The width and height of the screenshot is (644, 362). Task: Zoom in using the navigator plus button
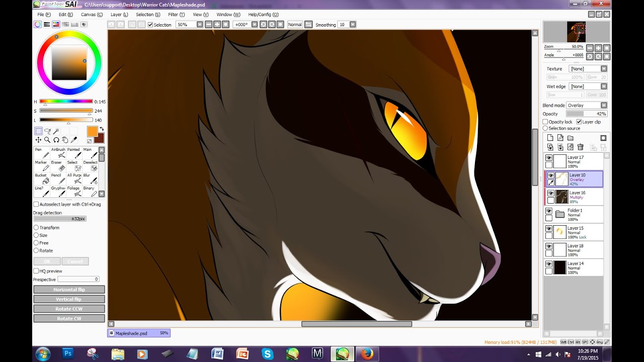click(x=598, y=48)
